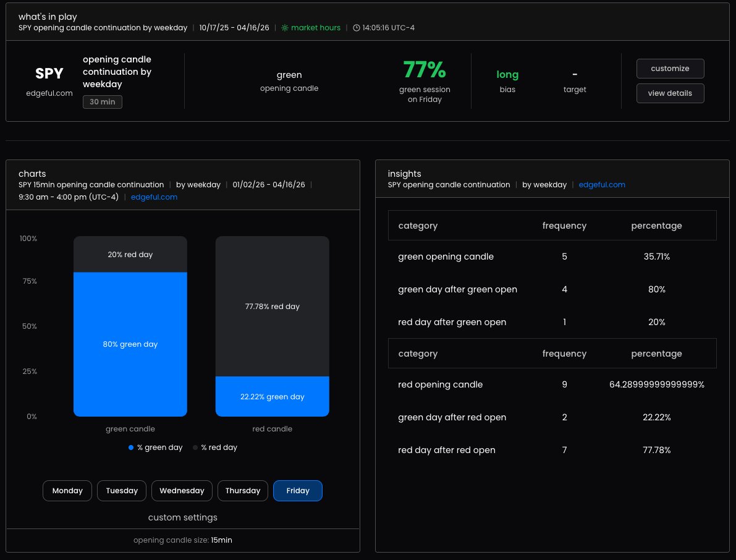Click the red opening candle row
The image size is (736, 560).
(552, 384)
